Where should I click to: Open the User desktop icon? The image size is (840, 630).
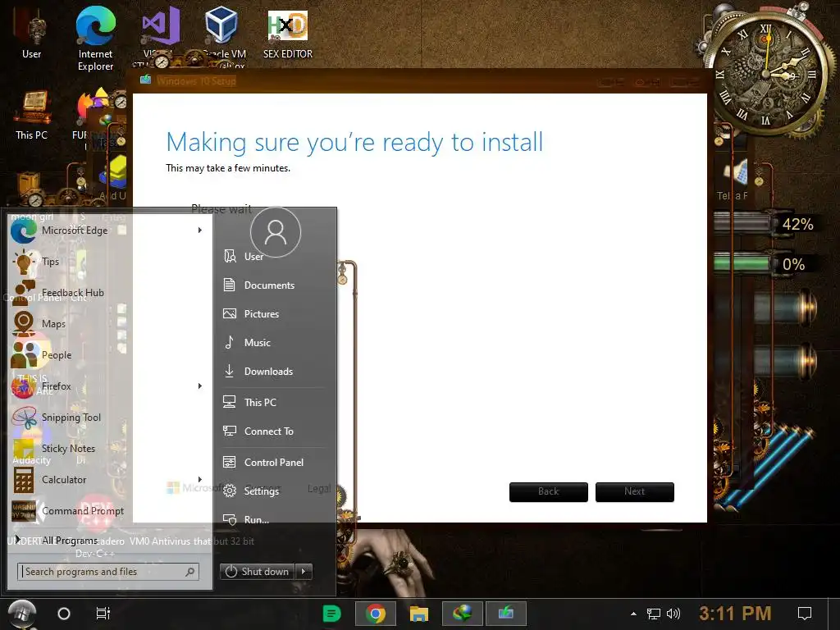[x=32, y=34]
